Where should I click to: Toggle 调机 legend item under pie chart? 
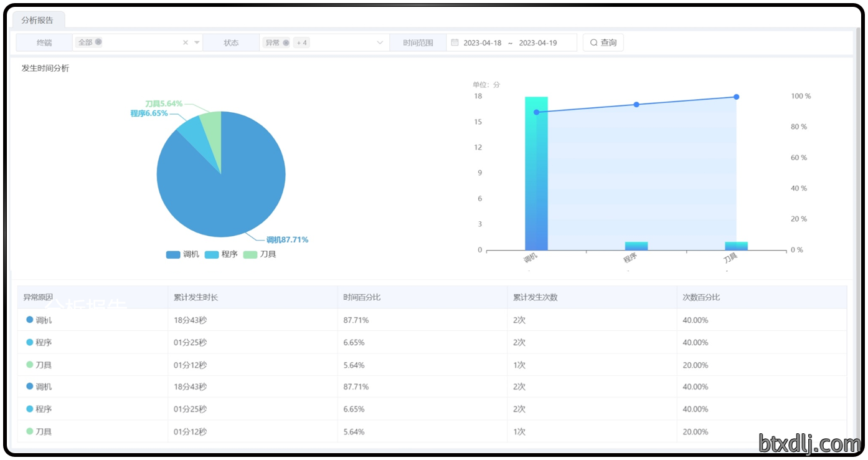pos(182,254)
